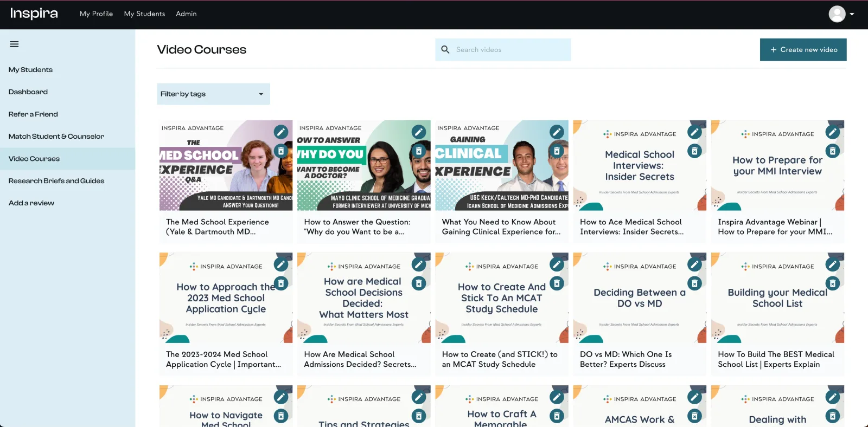Edit Medical School Interviews Insider Secrets video
Viewport: 868px width, 427px height.
point(694,132)
